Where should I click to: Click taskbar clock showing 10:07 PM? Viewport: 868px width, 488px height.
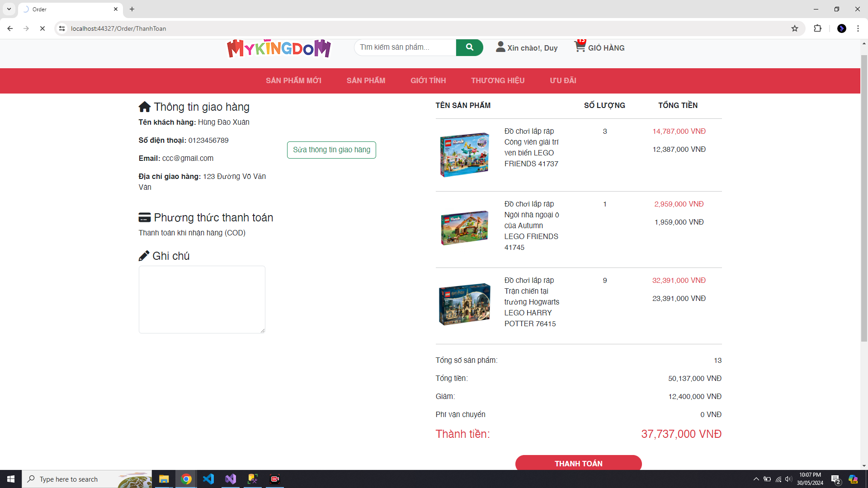pyautogui.click(x=810, y=479)
